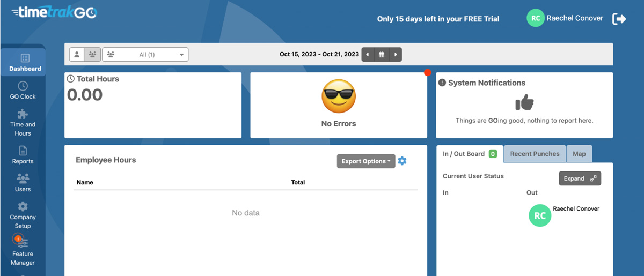
Task: Open the Raechel Conover account name
Action: tap(575, 18)
